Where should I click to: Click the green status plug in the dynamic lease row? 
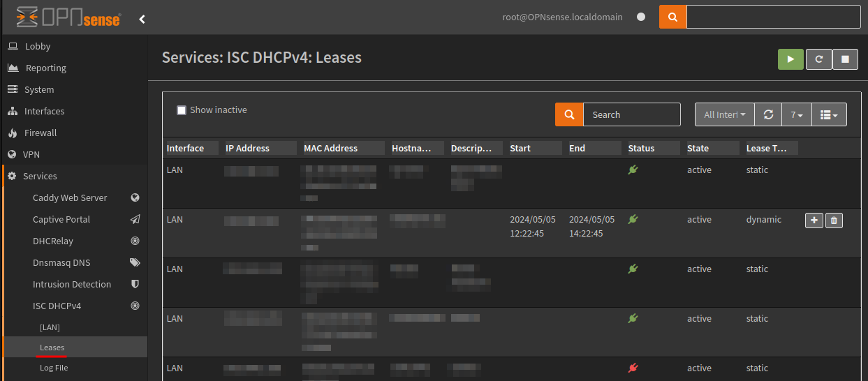pyautogui.click(x=633, y=219)
